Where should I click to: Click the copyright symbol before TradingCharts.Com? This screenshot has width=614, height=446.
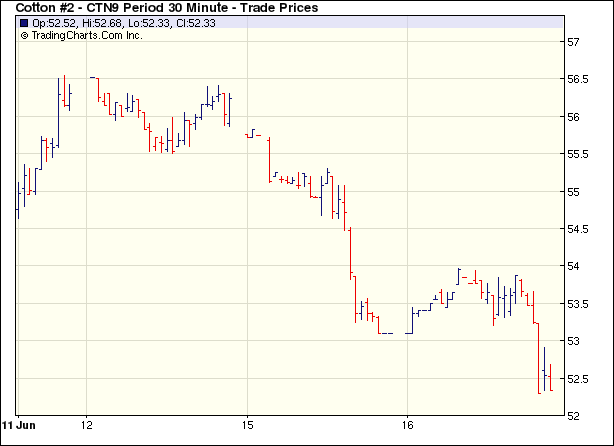24,35
